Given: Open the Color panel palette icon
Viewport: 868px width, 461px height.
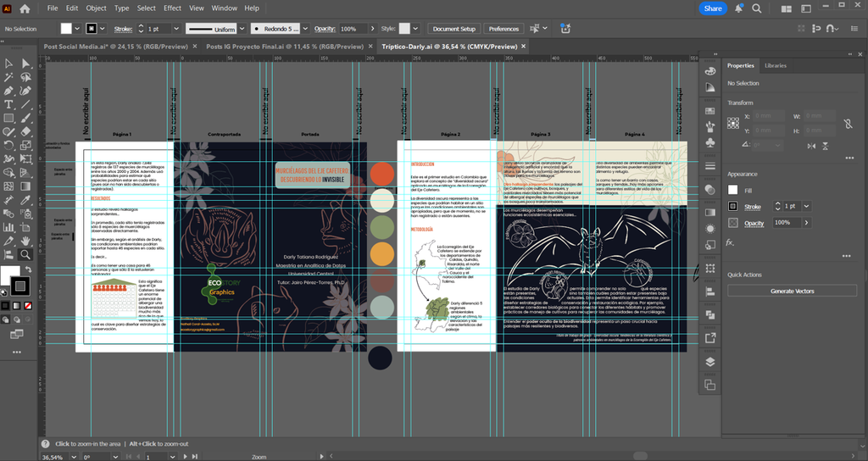Looking at the screenshot, I should (x=710, y=71).
